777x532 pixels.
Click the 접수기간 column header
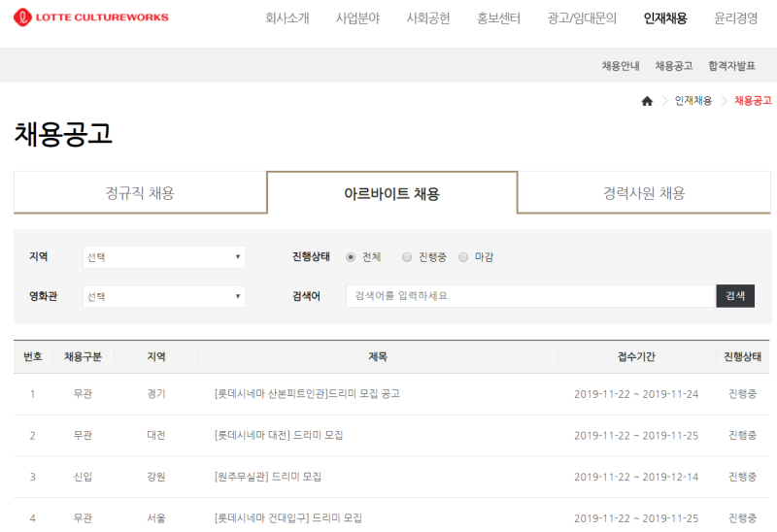tap(636, 356)
